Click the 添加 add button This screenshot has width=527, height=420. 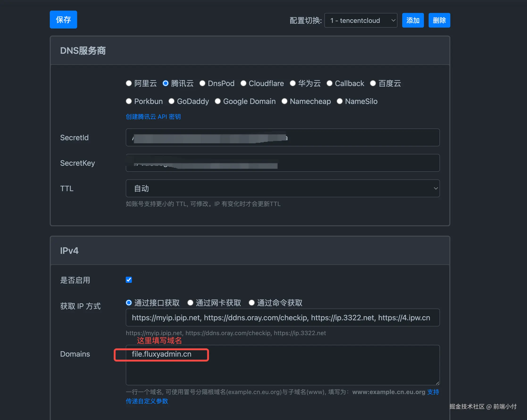(413, 20)
